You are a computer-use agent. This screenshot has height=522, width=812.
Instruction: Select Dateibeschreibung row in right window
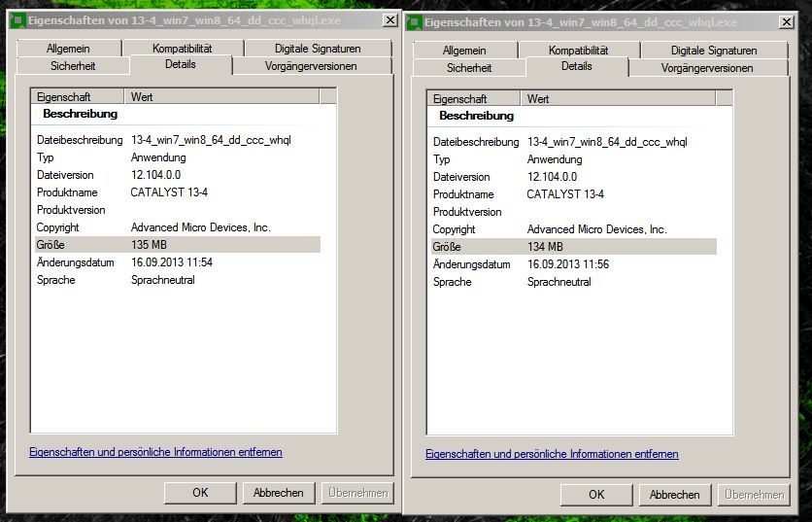pos(574,142)
